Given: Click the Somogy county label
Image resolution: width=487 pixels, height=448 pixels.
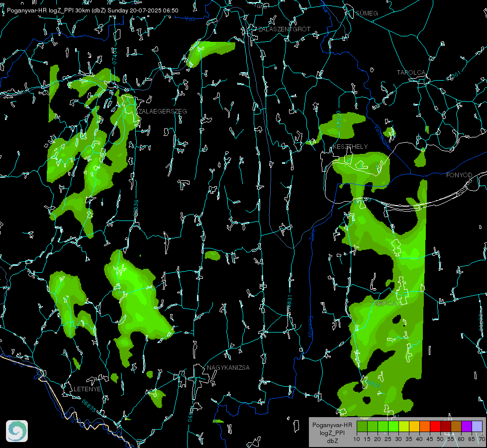Looking at the screenshot, I should [309, 327].
